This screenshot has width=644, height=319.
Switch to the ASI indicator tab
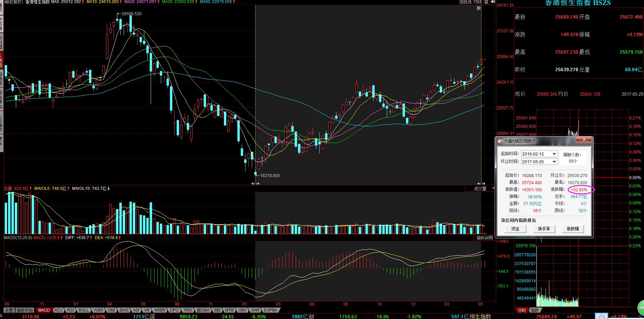tap(136, 310)
